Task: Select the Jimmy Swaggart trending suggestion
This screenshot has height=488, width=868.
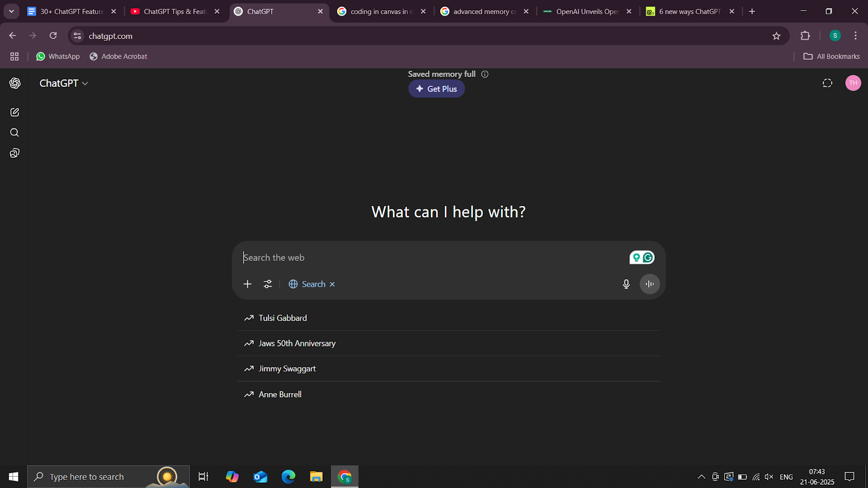Action: (449, 369)
